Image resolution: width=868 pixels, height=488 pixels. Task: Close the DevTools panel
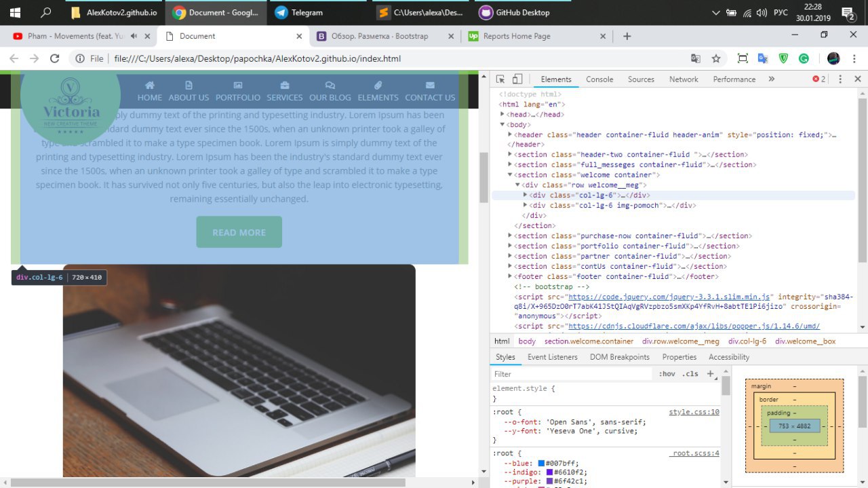click(858, 79)
